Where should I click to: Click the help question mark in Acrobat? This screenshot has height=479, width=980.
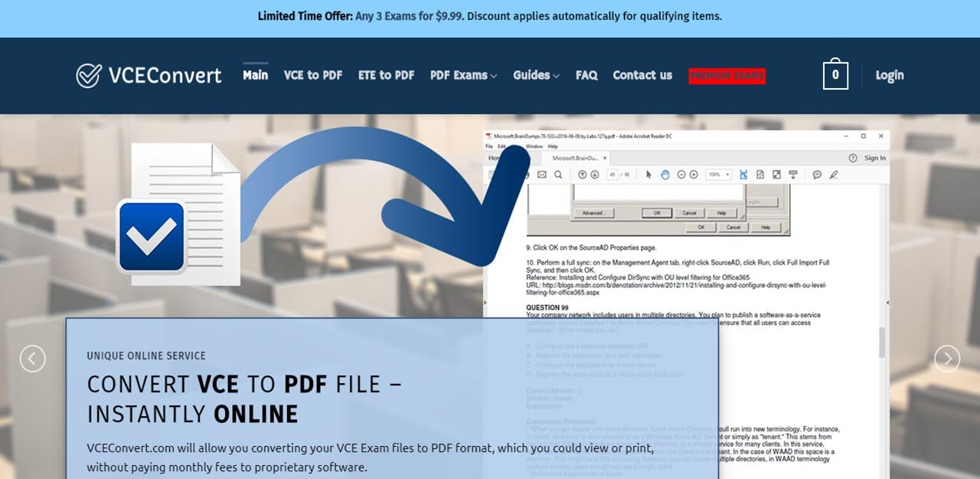pyautogui.click(x=853, y=158)
